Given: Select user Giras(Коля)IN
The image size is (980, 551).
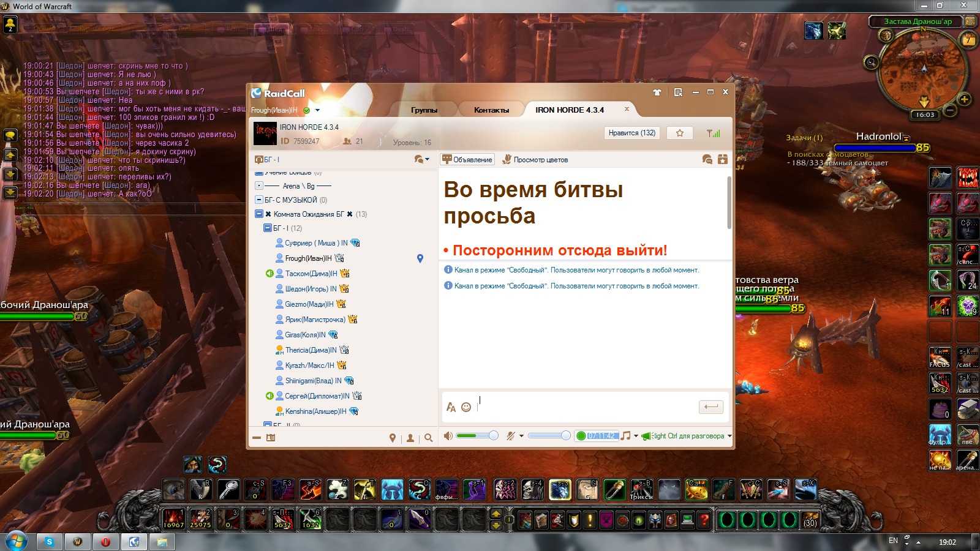Looking at the screenshot, I should point(305,335).
